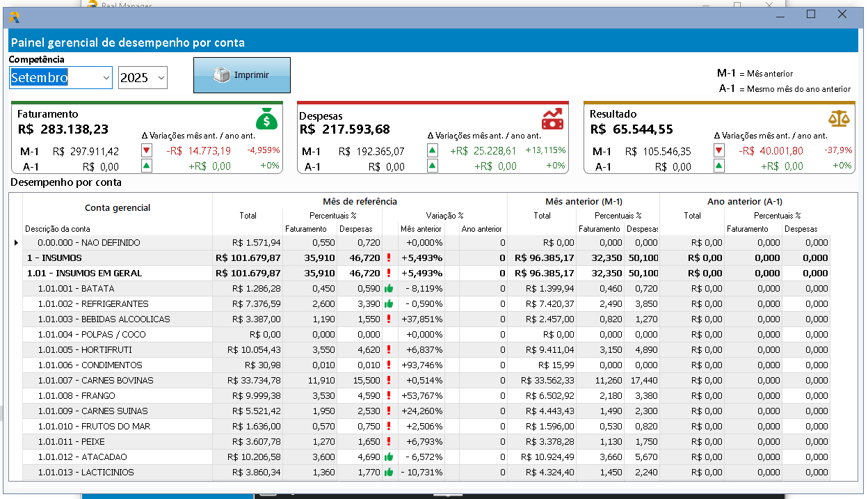Click the red Despesas chart icon

tap(553, 118)
